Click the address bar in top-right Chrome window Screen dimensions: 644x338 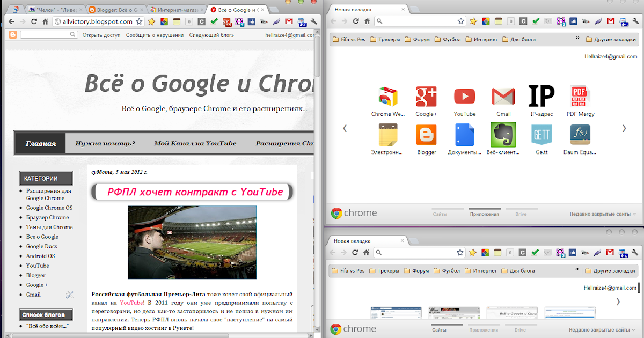click(419, 21)
